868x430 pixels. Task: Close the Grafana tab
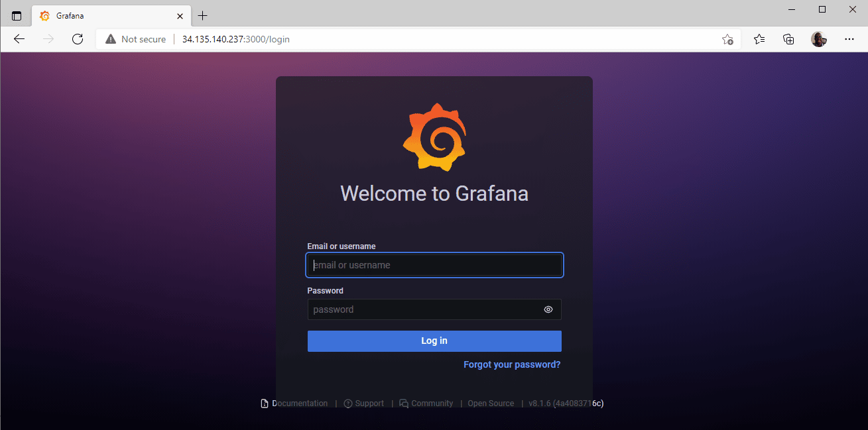[180, 15]
